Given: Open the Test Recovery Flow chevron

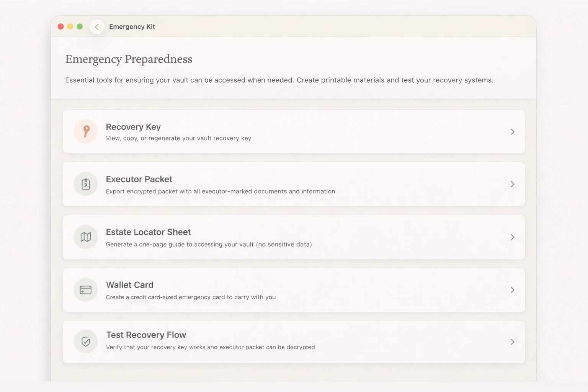Looking at the screenshot, I should (x=512, y=341).
